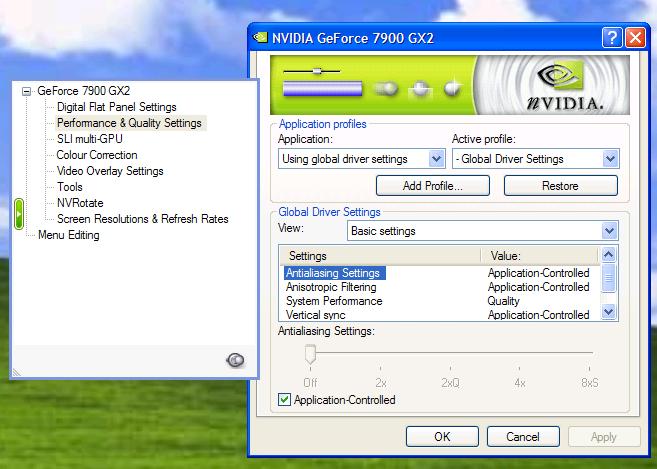This screenshot has width=657, height=469.
Task: Select the GeForce 7900 GX2 tree root
Action: (83, 91)
